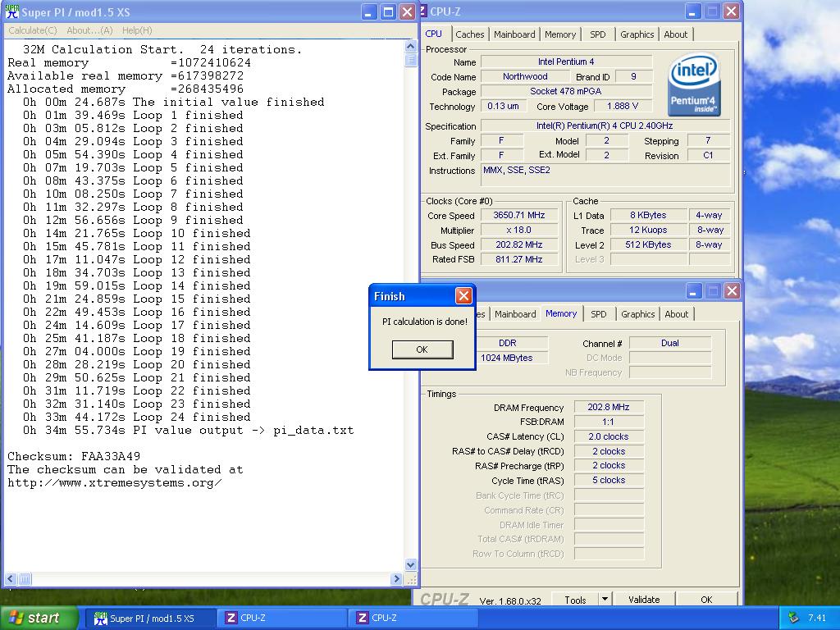Click the Instructions MMX, SSE, SSE2 field
840x630 pixels.
tap(605, 175)
